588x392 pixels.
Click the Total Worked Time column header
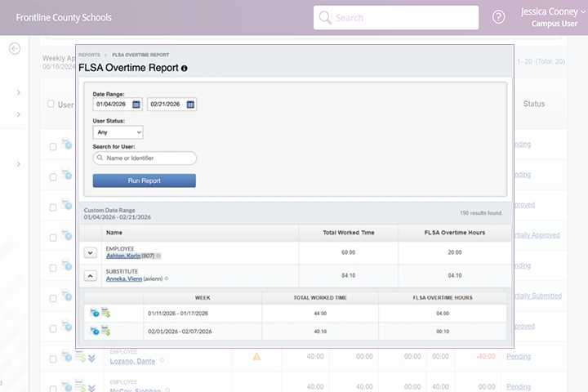tap(349, 233)
